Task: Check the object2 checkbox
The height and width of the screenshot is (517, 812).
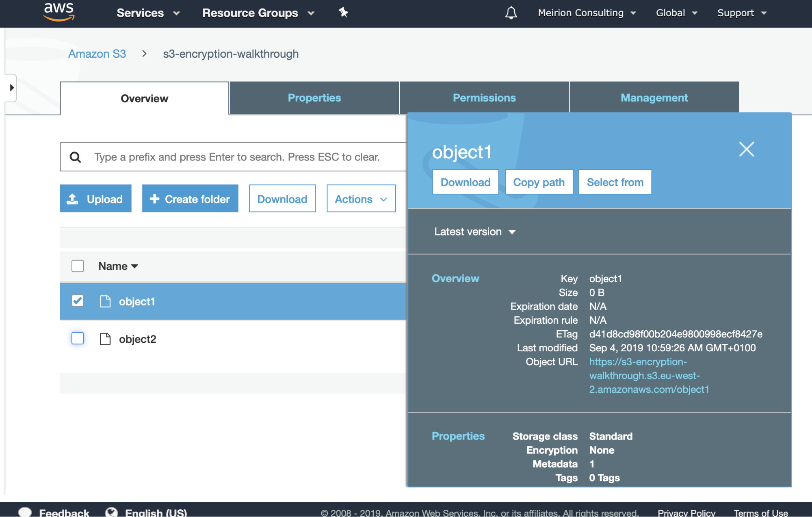Action: pos(78,338)
